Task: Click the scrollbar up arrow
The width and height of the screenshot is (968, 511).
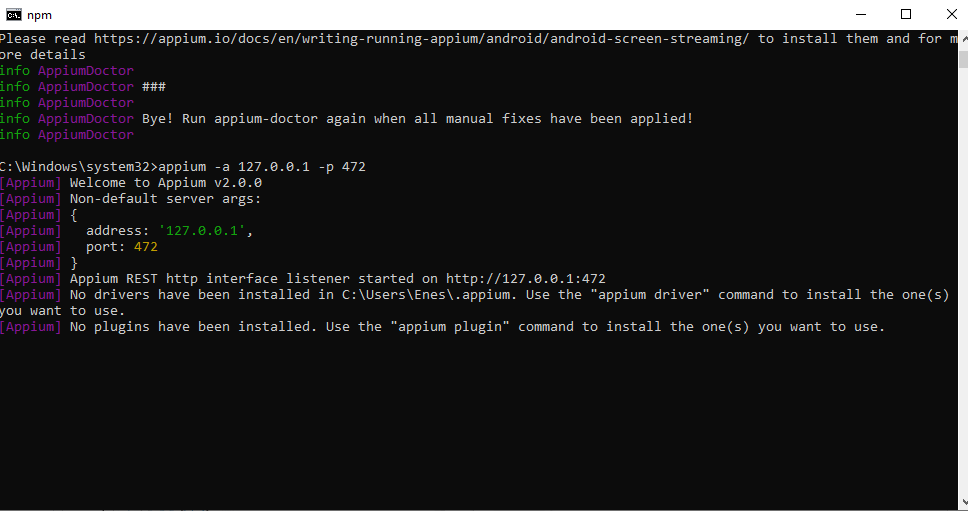Action: click(x=959, y=36)
